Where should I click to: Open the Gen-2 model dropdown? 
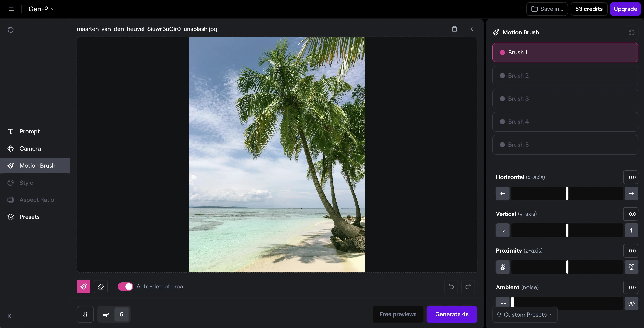pos(42,9)
